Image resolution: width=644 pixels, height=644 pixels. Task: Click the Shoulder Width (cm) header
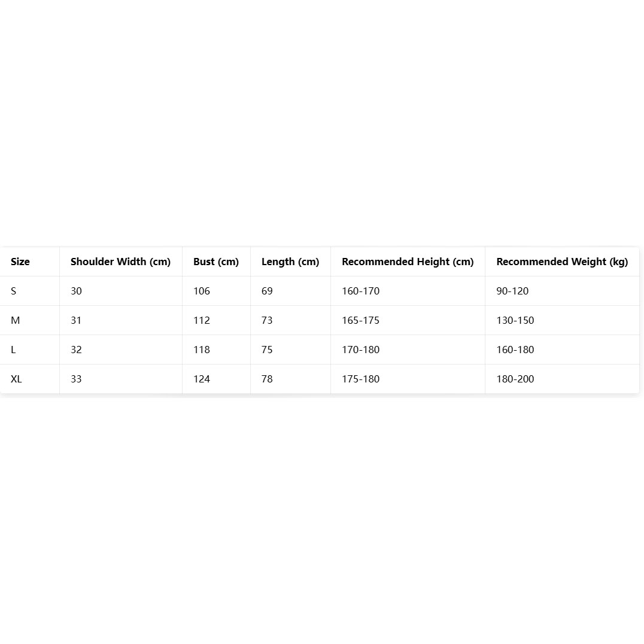coord(120,262)
